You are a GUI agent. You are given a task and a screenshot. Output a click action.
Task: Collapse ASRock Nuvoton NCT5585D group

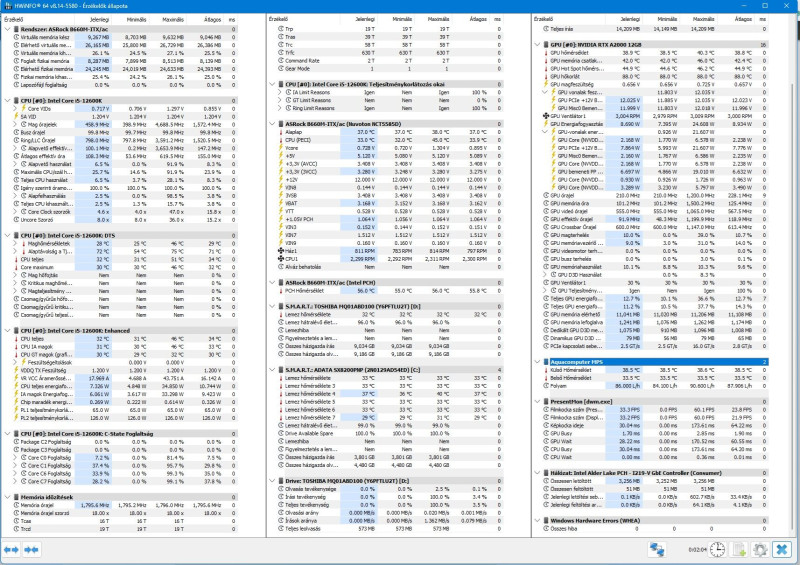[x=272, y=124]
